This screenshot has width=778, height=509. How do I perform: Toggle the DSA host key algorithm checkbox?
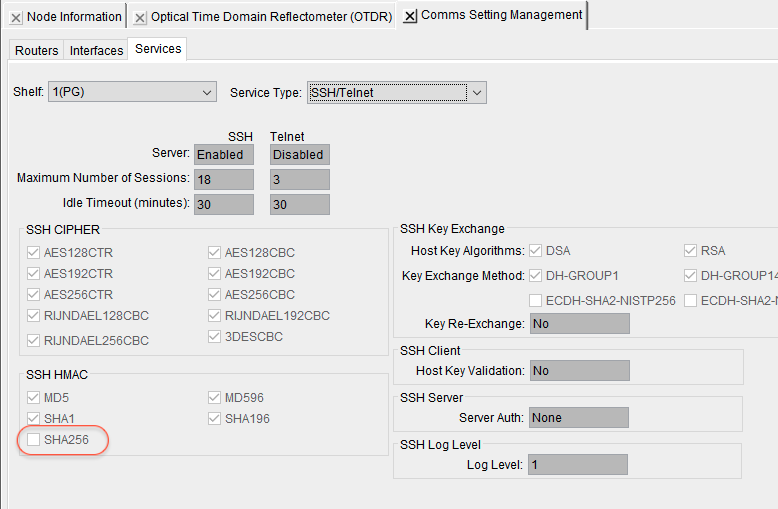pos(535,251)
